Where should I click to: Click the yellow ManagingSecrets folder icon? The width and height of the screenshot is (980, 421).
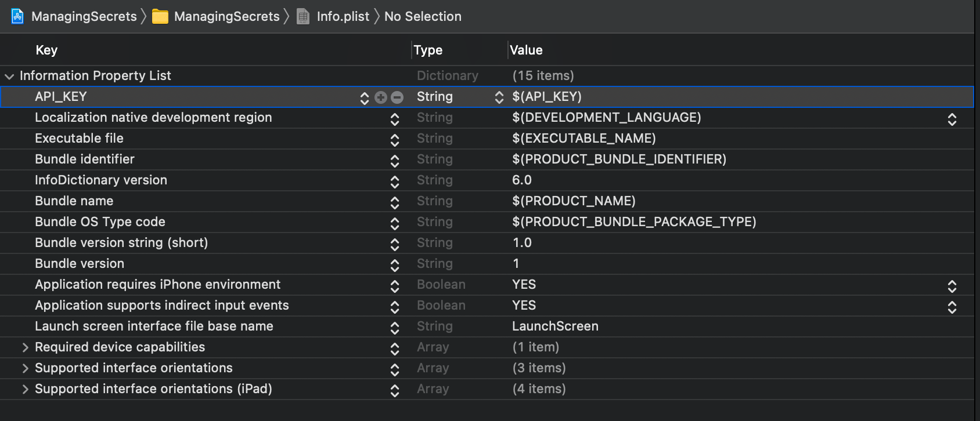[x=160, y=17]
